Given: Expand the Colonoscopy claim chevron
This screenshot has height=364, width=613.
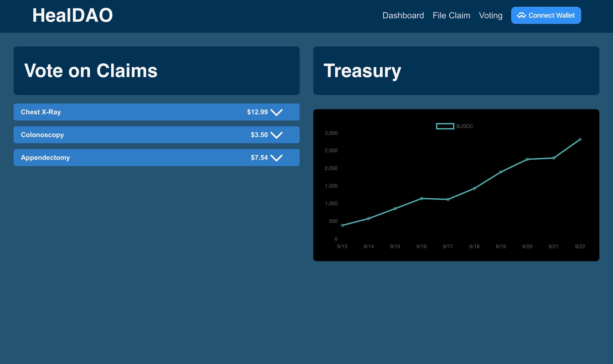Looking at the screenshot, I should point(276,135).
